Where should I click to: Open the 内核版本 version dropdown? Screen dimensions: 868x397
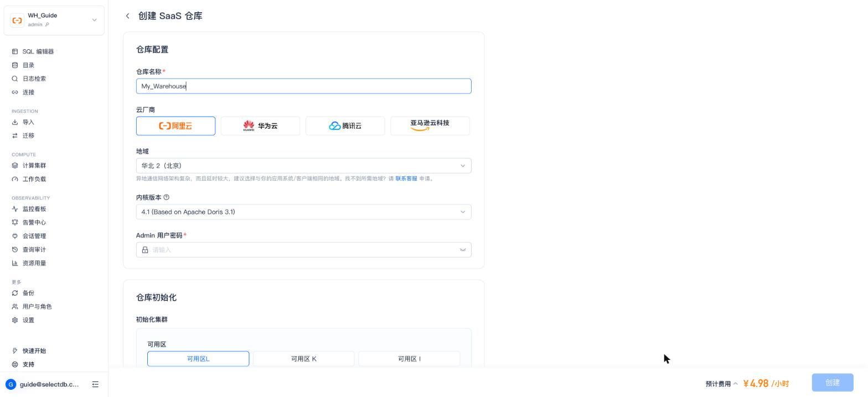coord(303,212)
